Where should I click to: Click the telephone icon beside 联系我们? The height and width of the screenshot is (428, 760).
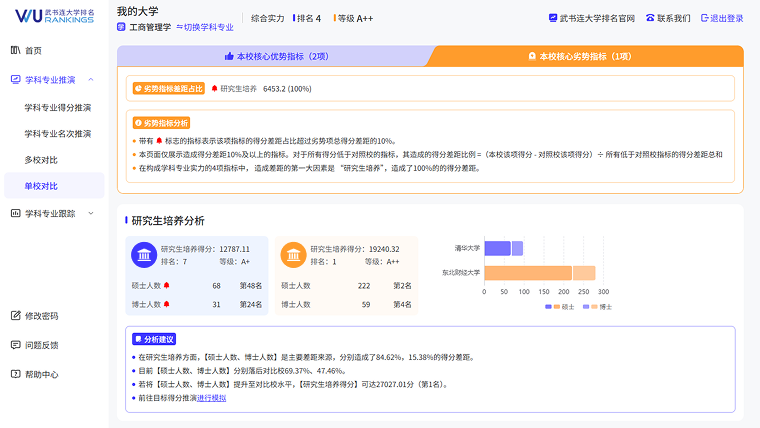(650, 18)
